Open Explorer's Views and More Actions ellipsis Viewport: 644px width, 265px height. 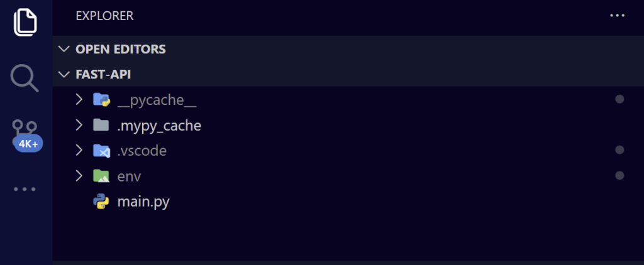click(617, 16)
